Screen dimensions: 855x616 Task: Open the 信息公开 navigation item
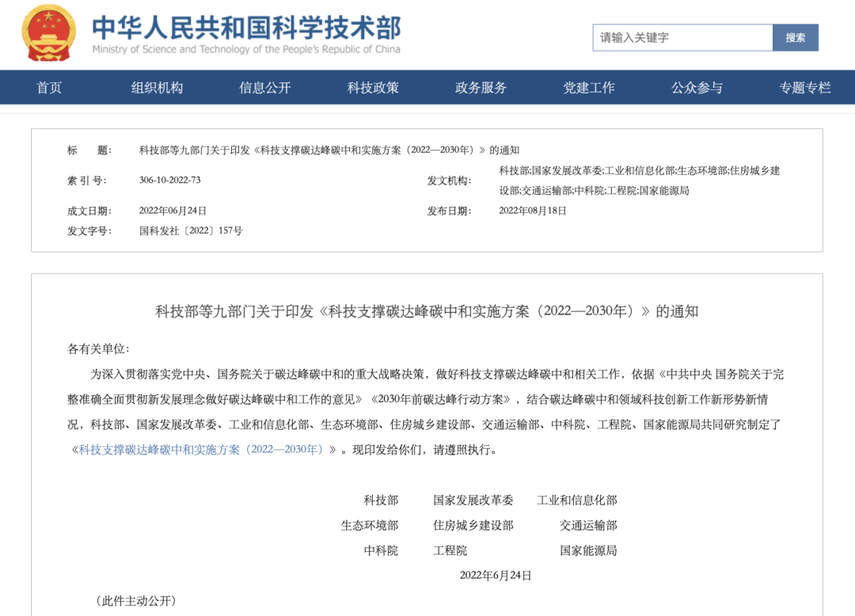(x=265, y=87)
